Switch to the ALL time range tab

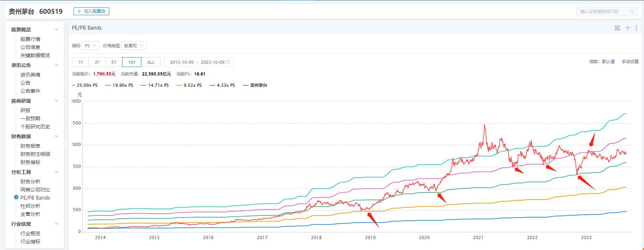151,62
